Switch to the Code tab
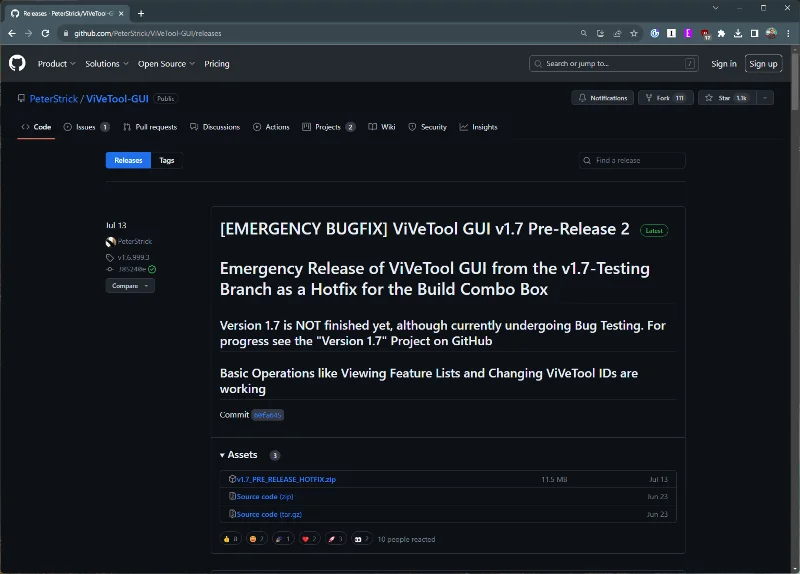Image resolution: width=800 pixels, height=574 pixels. tap(36, 127)
